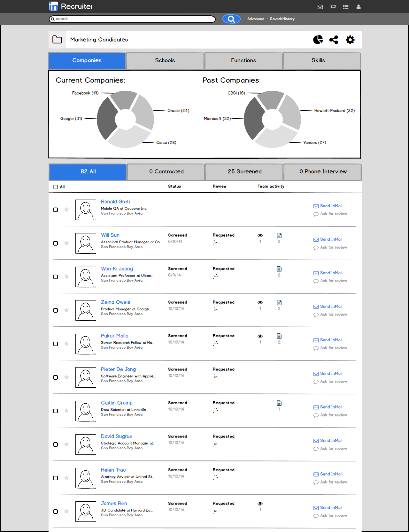Image resolution: width=409 pixels, height=532 pixels.
Task: Click the Google (31) chart label
Action: [x=71, y=118]
